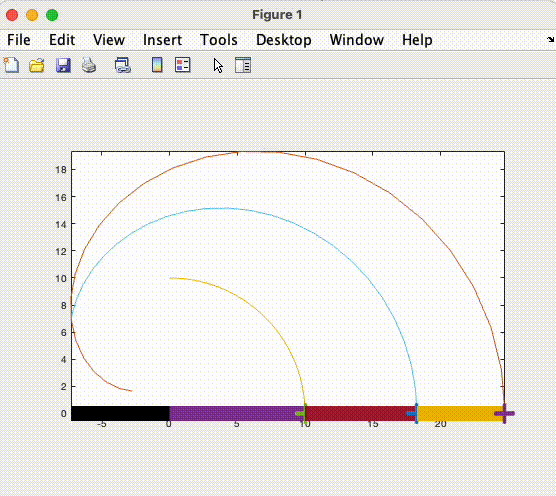Open the Window menu
This screenshot has width=556, height=496.
coord(357,40)
